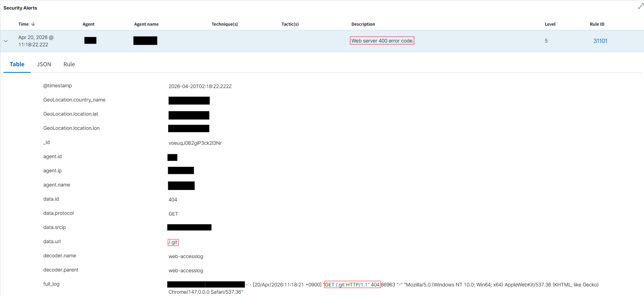Click the decoder.name field name
This screenshot has width=644, height=296.
click(60, 256)
